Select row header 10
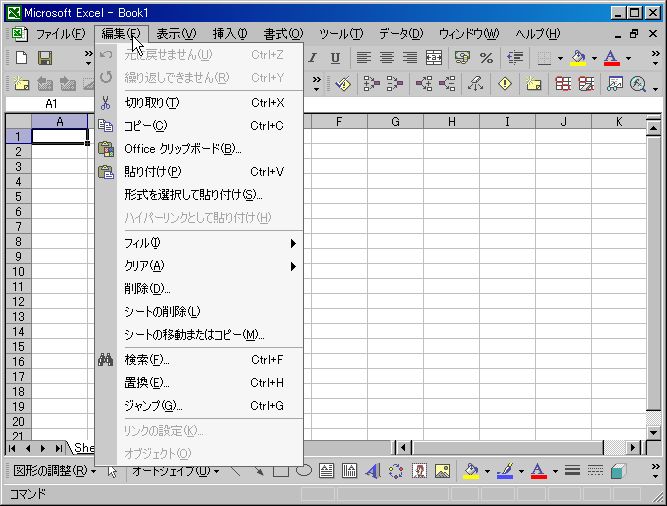 [x=18, y=272]
